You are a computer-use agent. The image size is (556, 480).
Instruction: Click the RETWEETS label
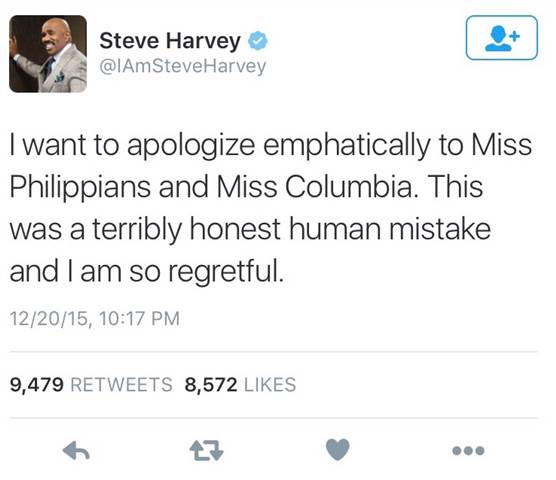(122, 385)
